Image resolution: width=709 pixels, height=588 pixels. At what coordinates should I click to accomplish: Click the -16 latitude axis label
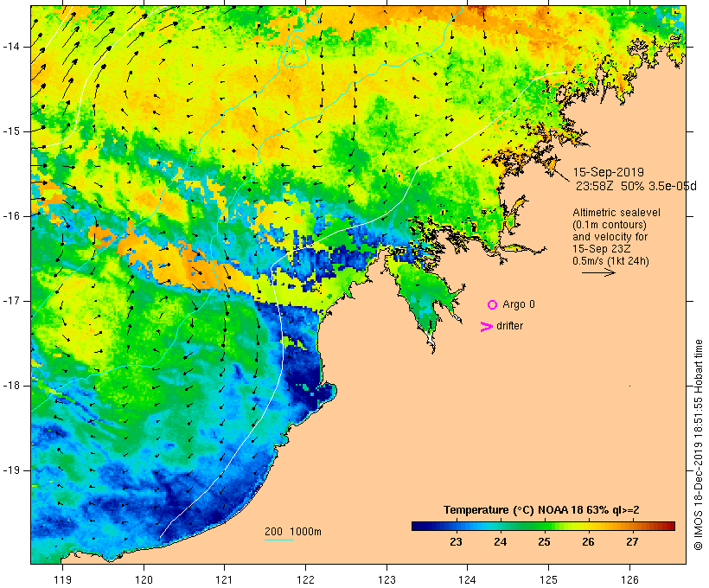[x=10, y=216]
